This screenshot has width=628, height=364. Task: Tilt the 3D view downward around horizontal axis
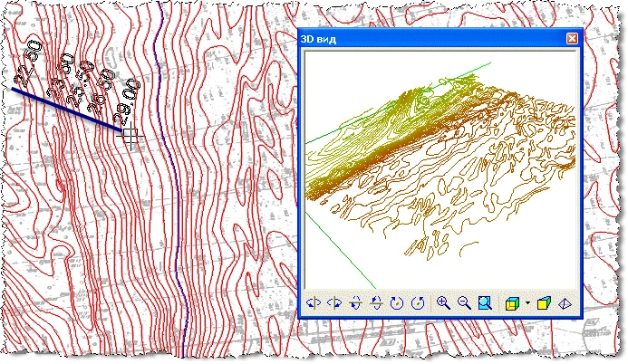point(376,303)
